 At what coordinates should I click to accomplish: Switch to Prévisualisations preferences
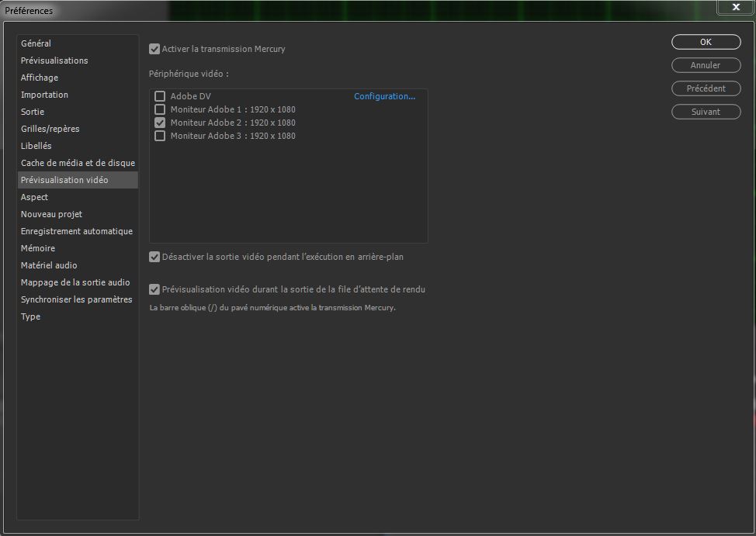pyautogui.click(x=54, y=61)
